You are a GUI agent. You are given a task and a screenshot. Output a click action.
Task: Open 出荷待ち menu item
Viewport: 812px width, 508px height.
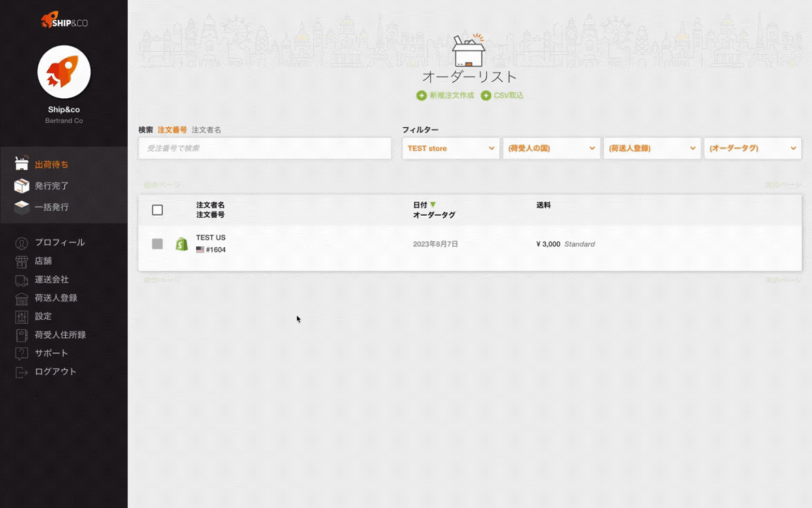(x=51, y=164)
